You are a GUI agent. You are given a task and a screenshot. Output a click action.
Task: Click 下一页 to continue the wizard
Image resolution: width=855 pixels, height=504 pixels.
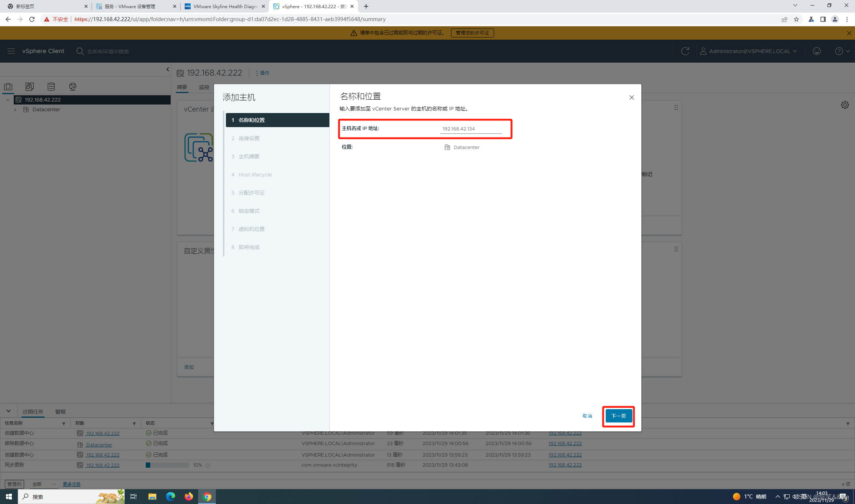point(618,416)
